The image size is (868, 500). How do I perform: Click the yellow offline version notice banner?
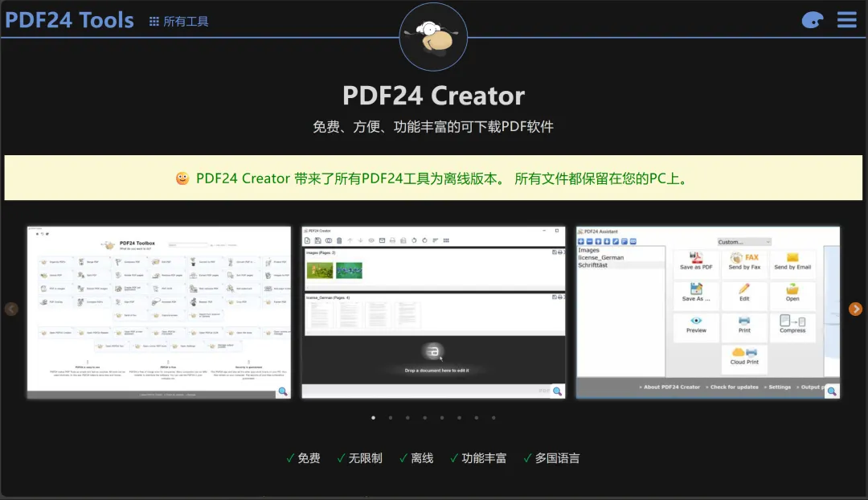pos(433,178)
